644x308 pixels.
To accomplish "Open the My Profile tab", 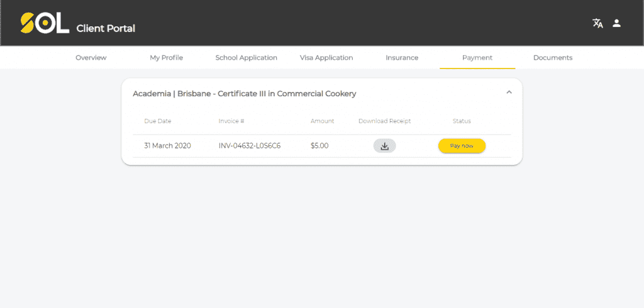I will [166, 57].
